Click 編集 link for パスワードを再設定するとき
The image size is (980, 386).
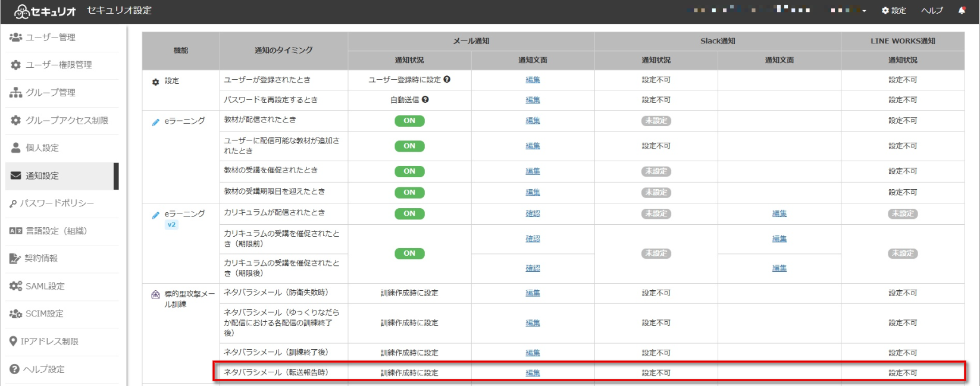coord(533,100)
